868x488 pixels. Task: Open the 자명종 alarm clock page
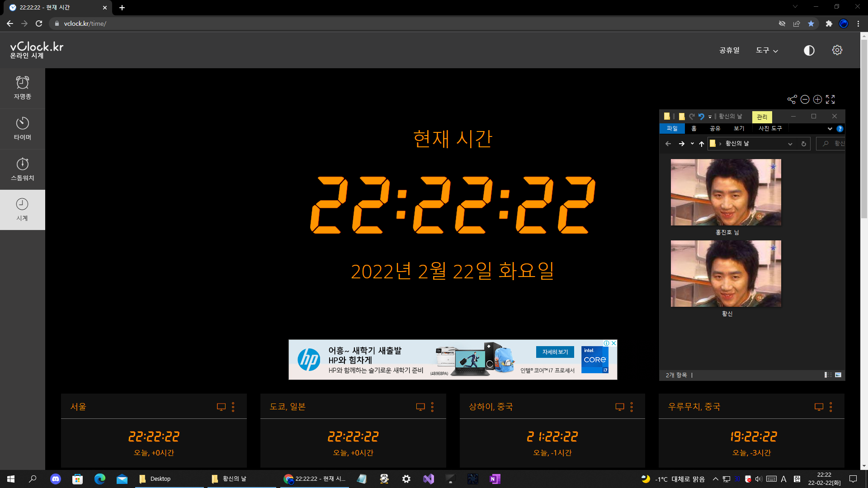tap(22, 88)
